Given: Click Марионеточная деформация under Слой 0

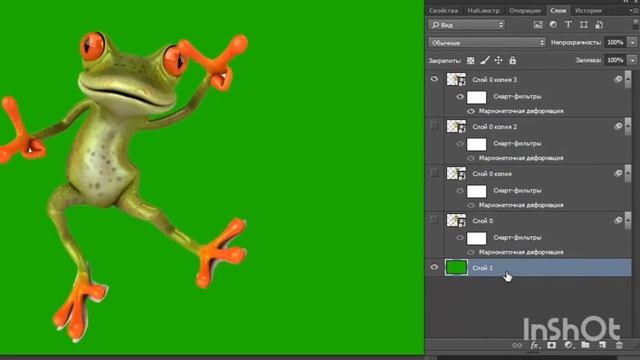Looking at the screenshot, I should pyautogui.click(x=521, y=252).
